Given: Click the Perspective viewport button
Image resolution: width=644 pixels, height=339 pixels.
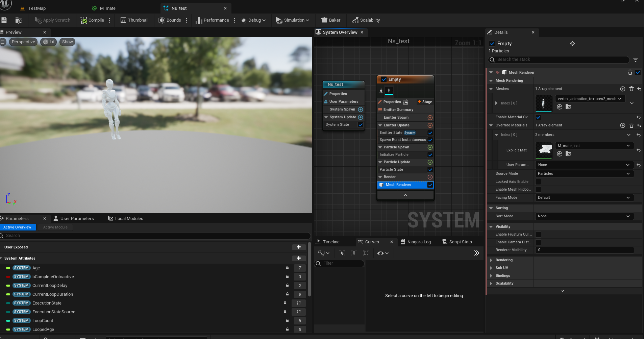Looking at the screenshot, I should (x=23, y=42).
